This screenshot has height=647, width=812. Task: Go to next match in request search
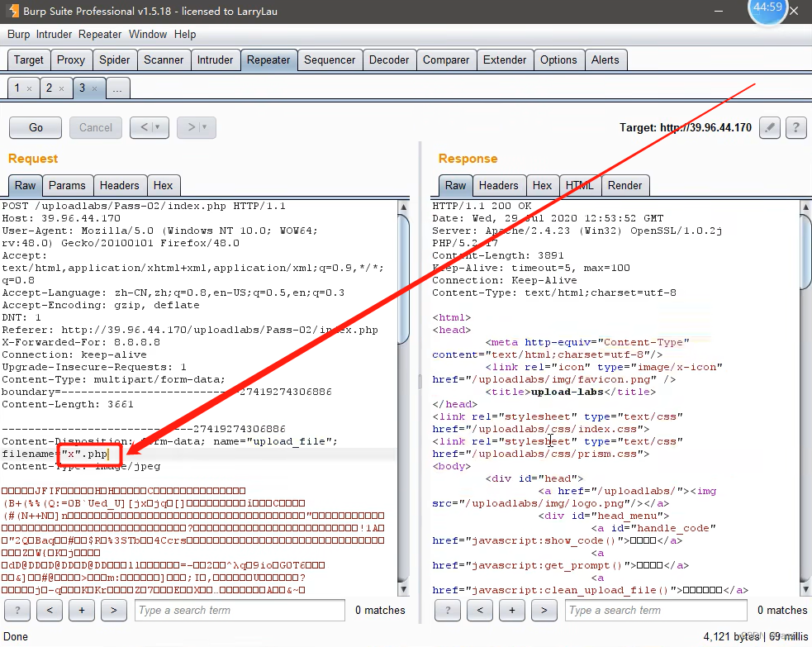coord(113,610)
